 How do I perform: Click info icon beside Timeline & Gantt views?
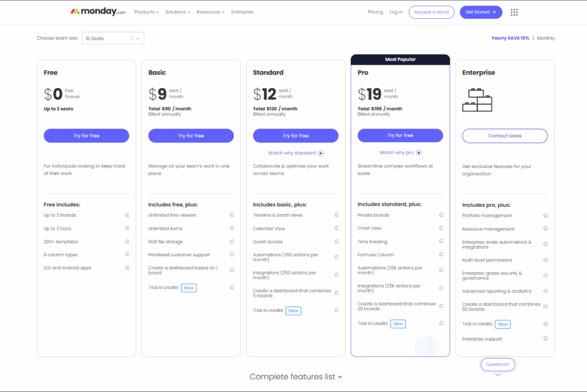pyautogui.click(x=336, y=215)
